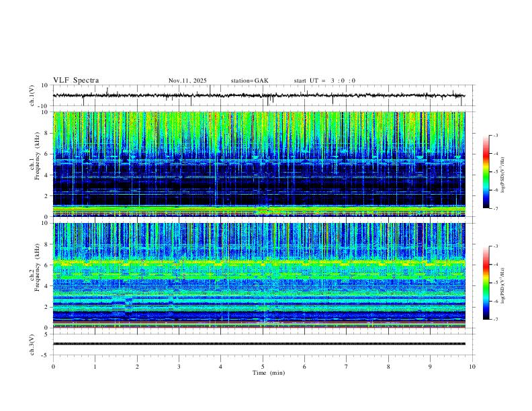Click the '-7' tick on the ch.2 color bar
The width and height of the screenshot is (532, 411).
495,320
